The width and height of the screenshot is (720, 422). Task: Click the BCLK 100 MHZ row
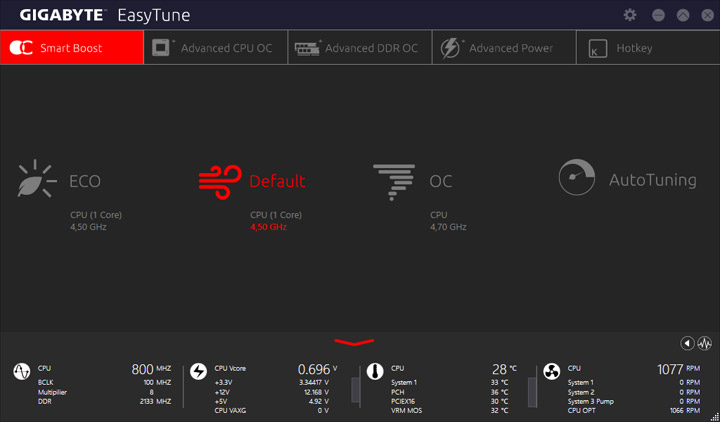(x=104, y=383)
